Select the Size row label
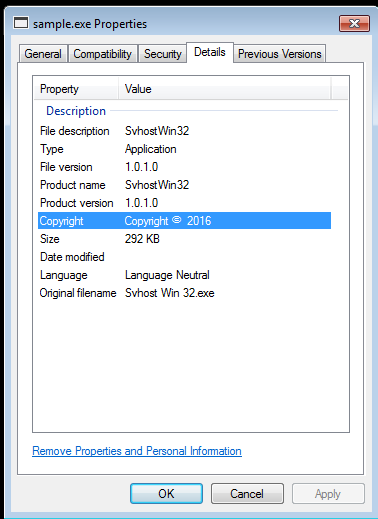This screenshot has height=519, width=378. click(x=50, y=239)
